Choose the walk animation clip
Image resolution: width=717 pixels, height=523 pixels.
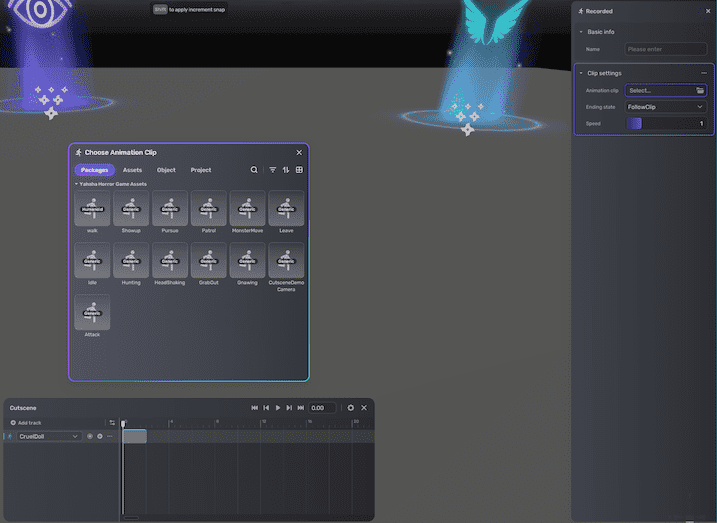click(x=92, y=208)
